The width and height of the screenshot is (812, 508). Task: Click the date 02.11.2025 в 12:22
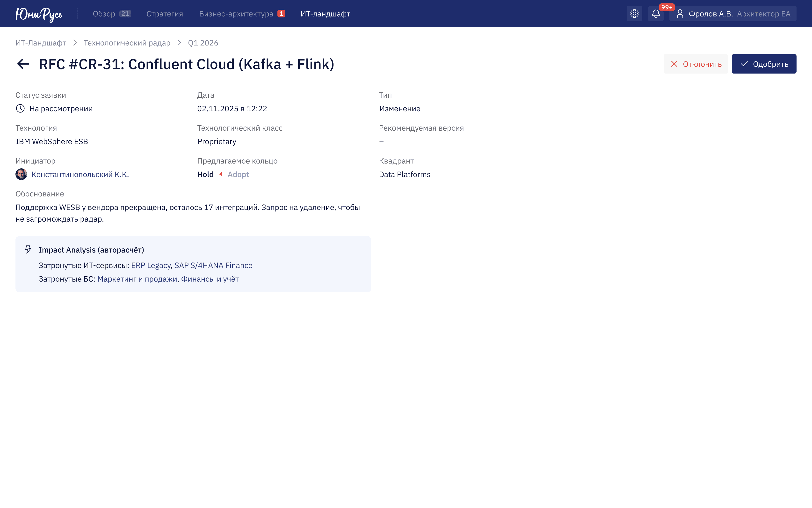point(232,109)
